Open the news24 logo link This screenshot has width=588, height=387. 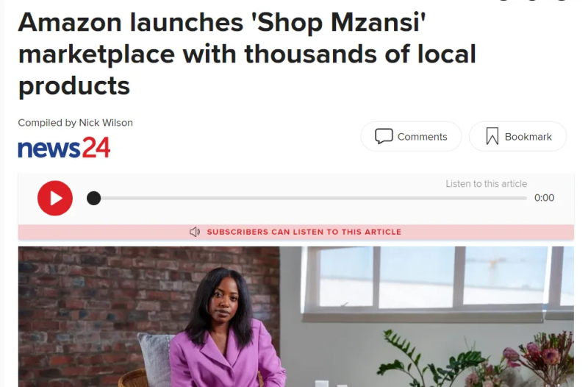(64, 148)
